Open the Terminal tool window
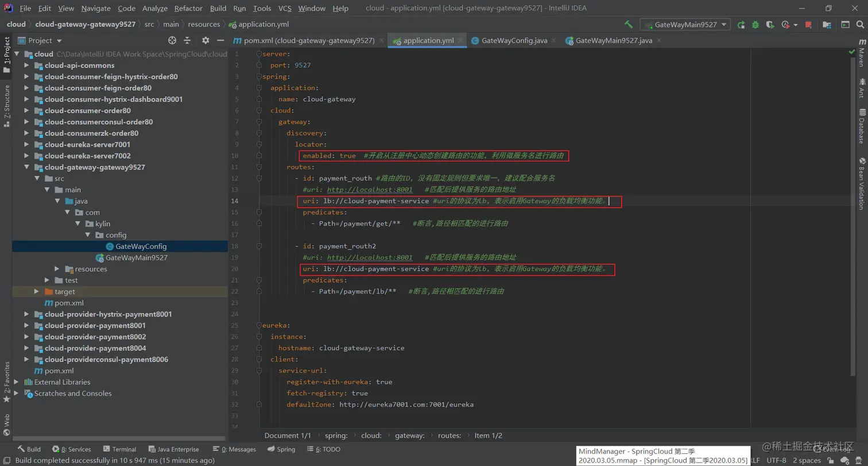The height and width of the screenshot is (466, 868). (x=119, y=449)
